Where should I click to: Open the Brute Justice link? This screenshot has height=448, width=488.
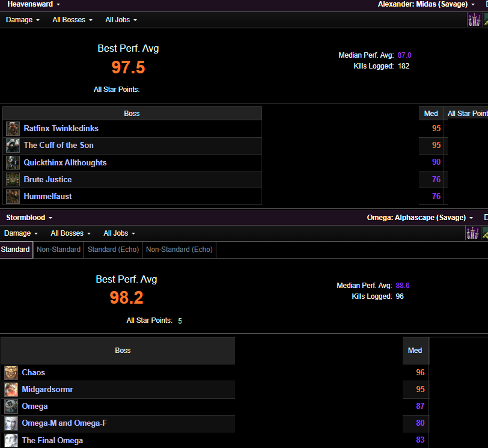tap(47, 180)
